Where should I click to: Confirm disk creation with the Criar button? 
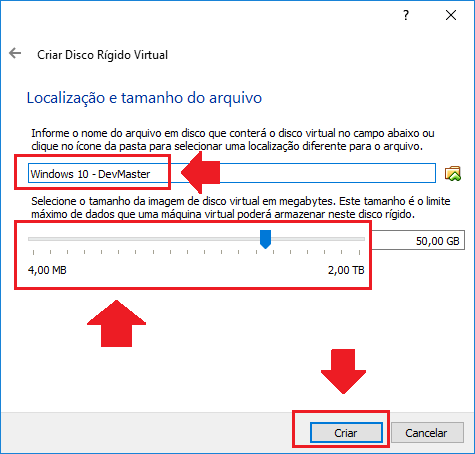click(x=346, y=433)
